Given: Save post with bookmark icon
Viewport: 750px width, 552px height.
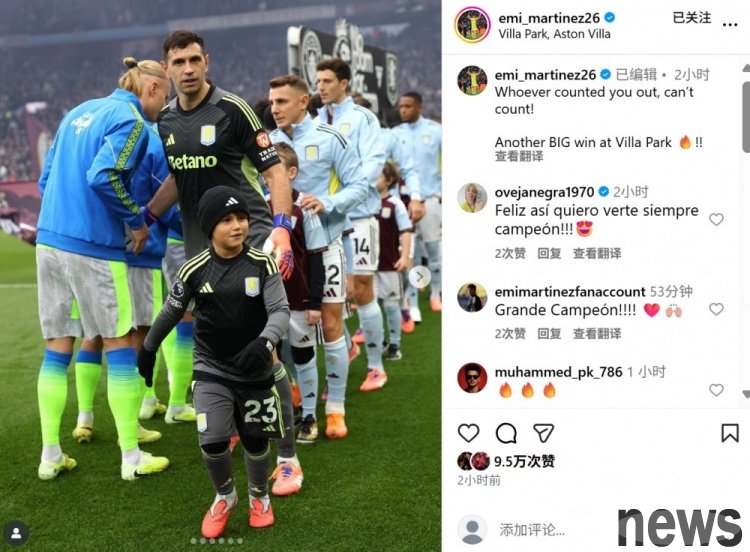Looking at the screenshot, I should pos(729,433).
